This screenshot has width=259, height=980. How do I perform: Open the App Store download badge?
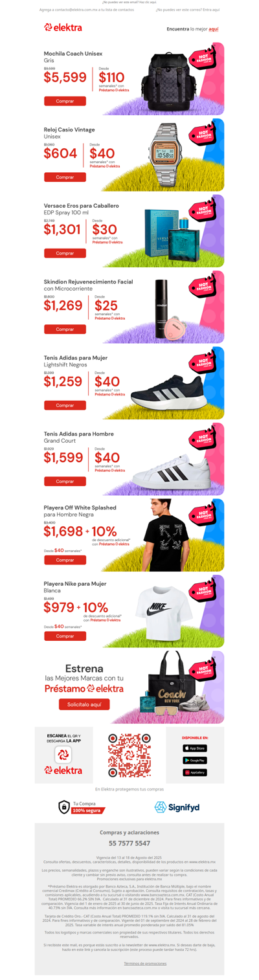pos(194,748)
